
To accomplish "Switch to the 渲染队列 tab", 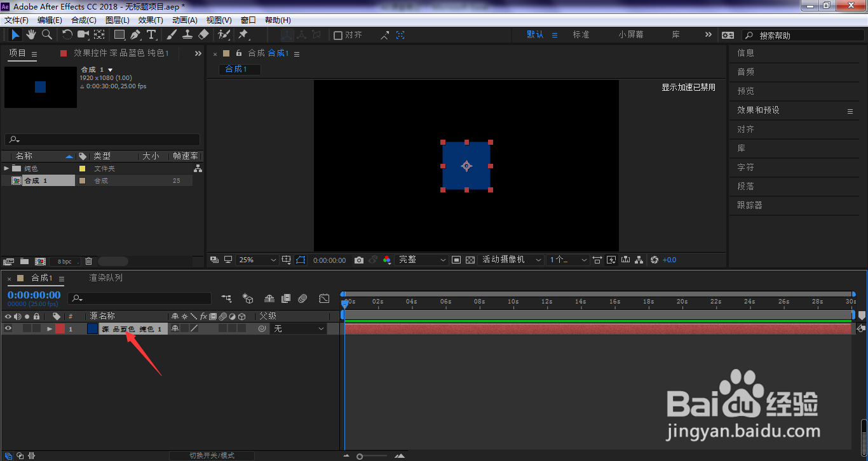I will pos(105,278).
